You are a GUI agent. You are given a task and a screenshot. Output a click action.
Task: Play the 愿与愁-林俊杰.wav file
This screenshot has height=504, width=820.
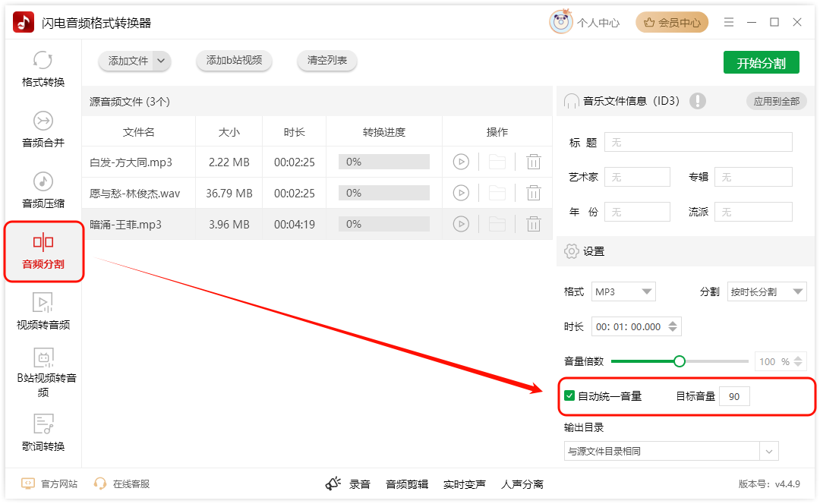pos(461,193)
